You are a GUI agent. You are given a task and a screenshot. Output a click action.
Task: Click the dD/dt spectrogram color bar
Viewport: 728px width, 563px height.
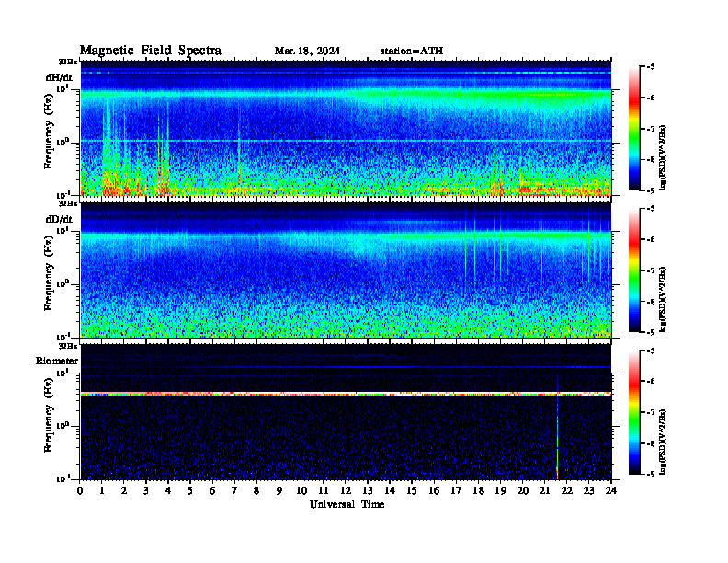pos(634,270)
